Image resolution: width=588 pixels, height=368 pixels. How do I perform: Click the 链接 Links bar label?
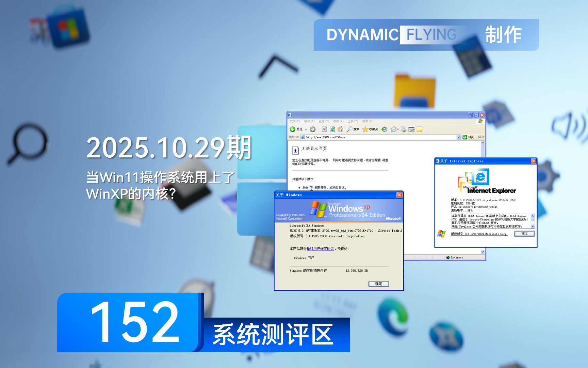(481, 137)
